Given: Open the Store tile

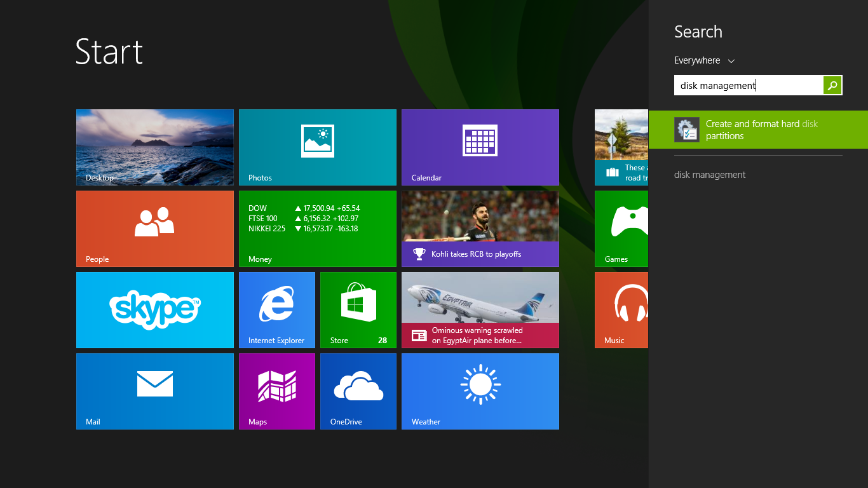Looking at the screenshot, I should 358,310.
